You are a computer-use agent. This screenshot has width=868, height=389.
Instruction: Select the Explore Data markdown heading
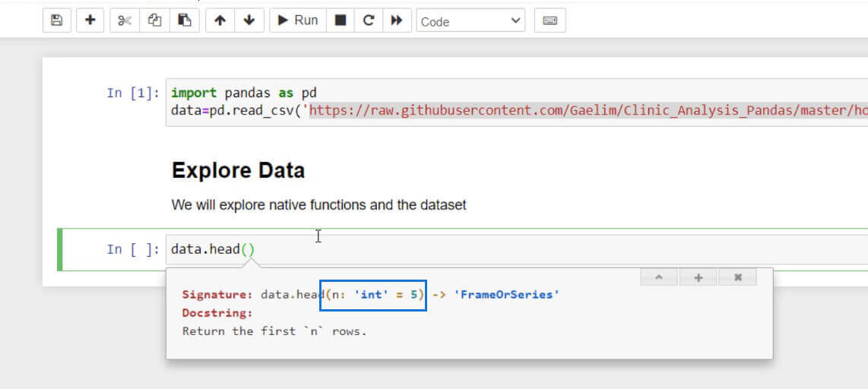(238, 170)
